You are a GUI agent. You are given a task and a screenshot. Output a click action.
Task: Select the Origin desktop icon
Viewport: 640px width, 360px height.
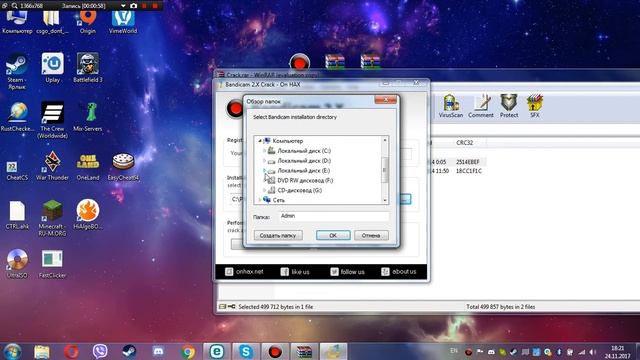click(88, 21)
